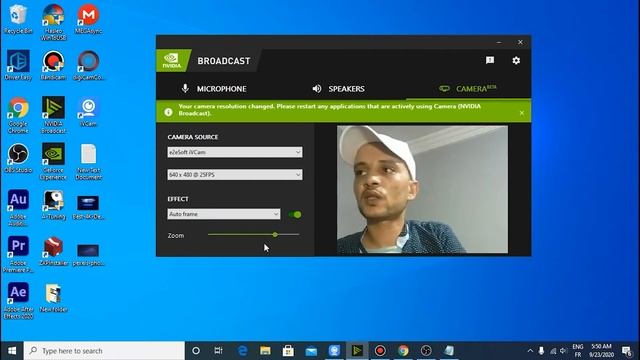Open volume control in system tray
Image resolution: width=640 pixels, height=360 pixels.
pos(563,351)
